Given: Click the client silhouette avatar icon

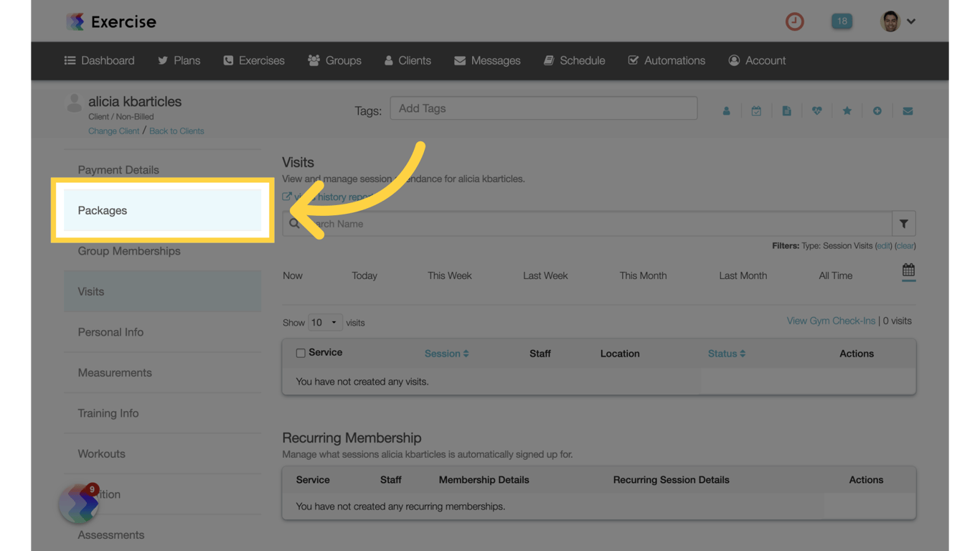Looking at the screenshot, I should point(74,103).
